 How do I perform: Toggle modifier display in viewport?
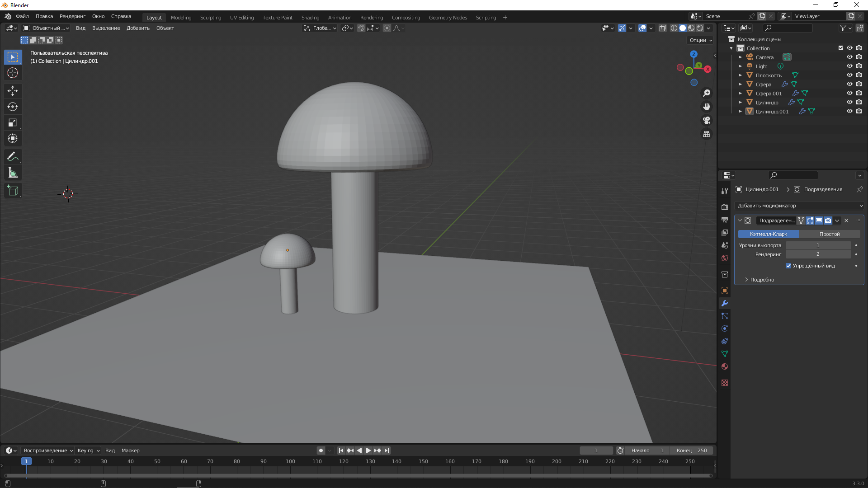[819, 221]
